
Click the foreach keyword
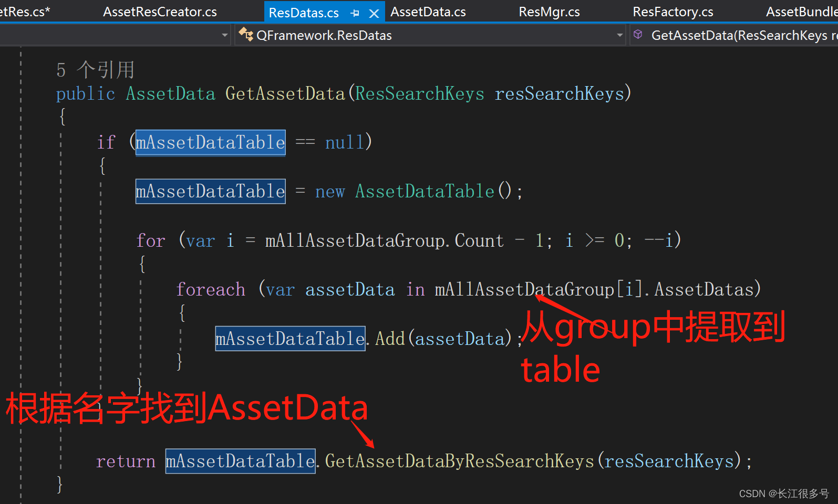pyautogui.click(x=210, y=289)
